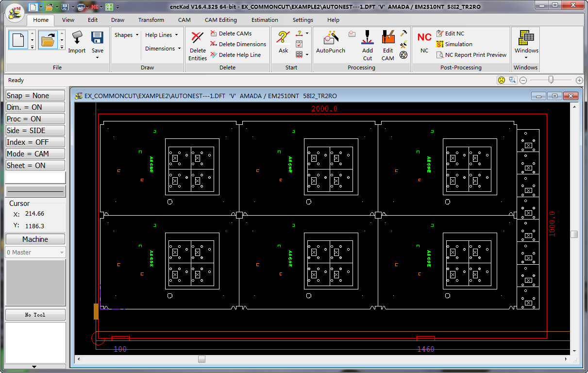Switch to the Edit tab
Viewport: 588px width, 373px height.
[x=93, y=20]
